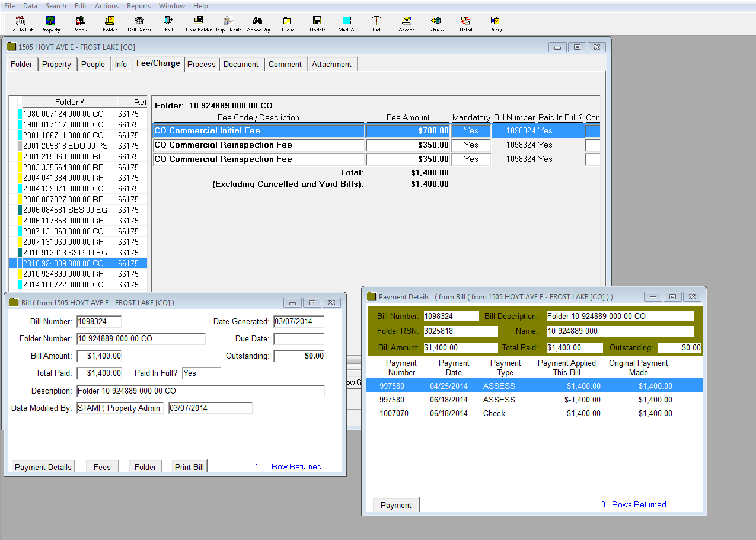Open the To-Do List toolbar icon

coord(21,24)
